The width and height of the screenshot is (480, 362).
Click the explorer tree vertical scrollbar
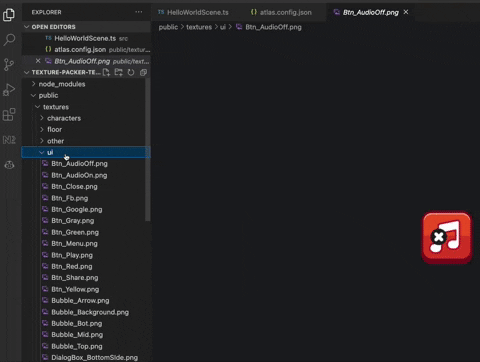[148, 149]
